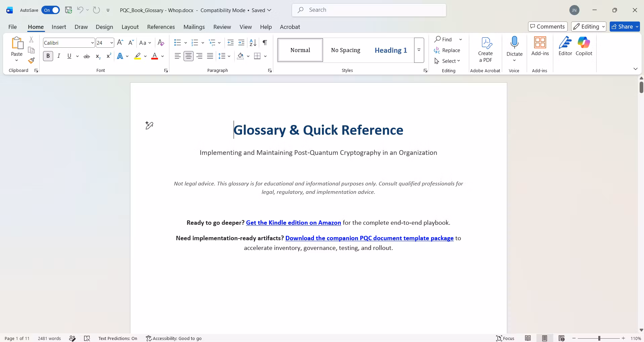644x342 pixels.
Task: Apply superscript formatting
Action: [x=109, y=56]
